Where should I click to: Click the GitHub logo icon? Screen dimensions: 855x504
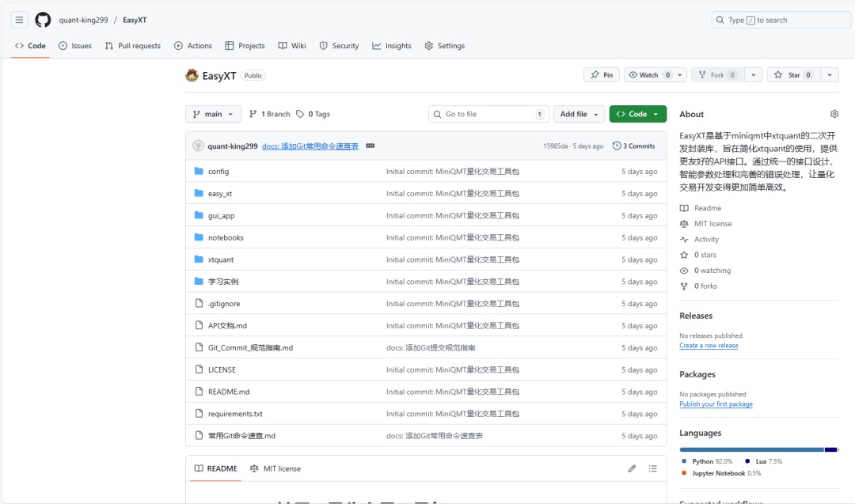(x=43, y=20)
